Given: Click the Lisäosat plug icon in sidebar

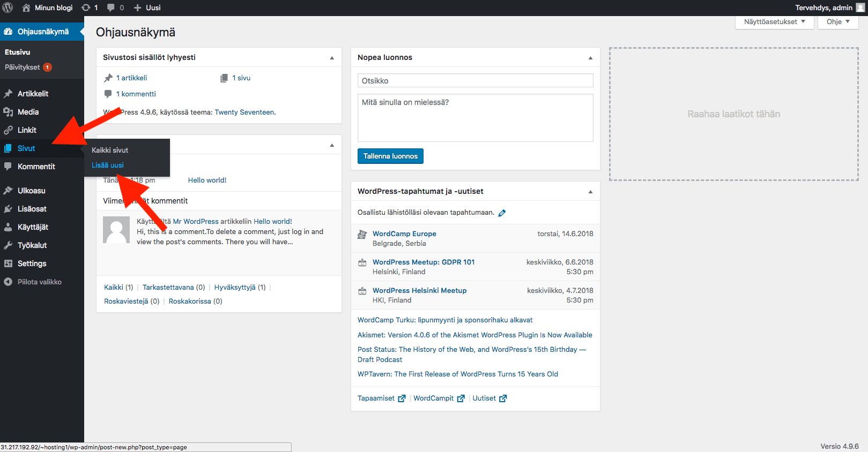Looking at the screenshot, I should click(x=8, y=209).
